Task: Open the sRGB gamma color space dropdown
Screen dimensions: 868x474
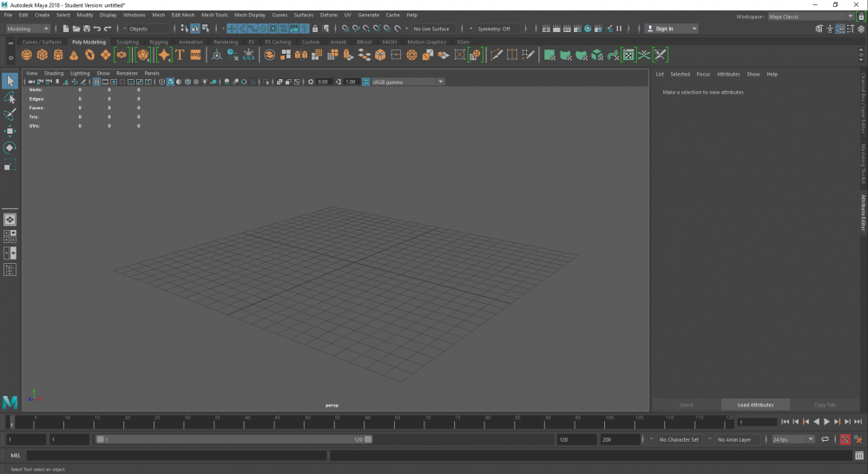Action: click(x=406, y=82)
